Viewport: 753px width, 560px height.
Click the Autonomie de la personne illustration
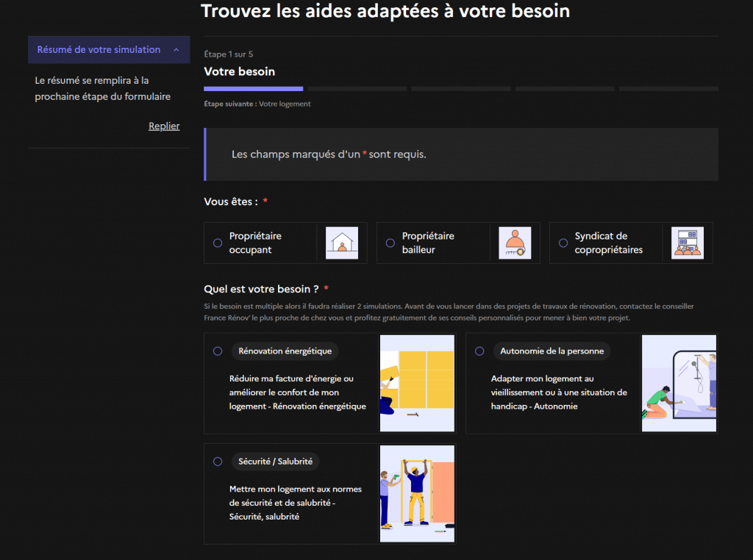click(679, 383)
